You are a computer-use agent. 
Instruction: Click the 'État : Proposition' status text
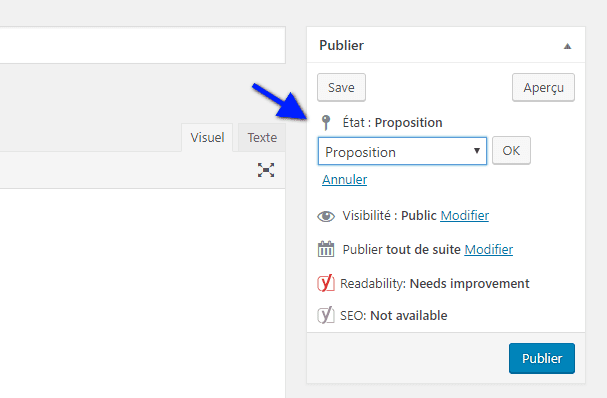click(x=392, y=123)
